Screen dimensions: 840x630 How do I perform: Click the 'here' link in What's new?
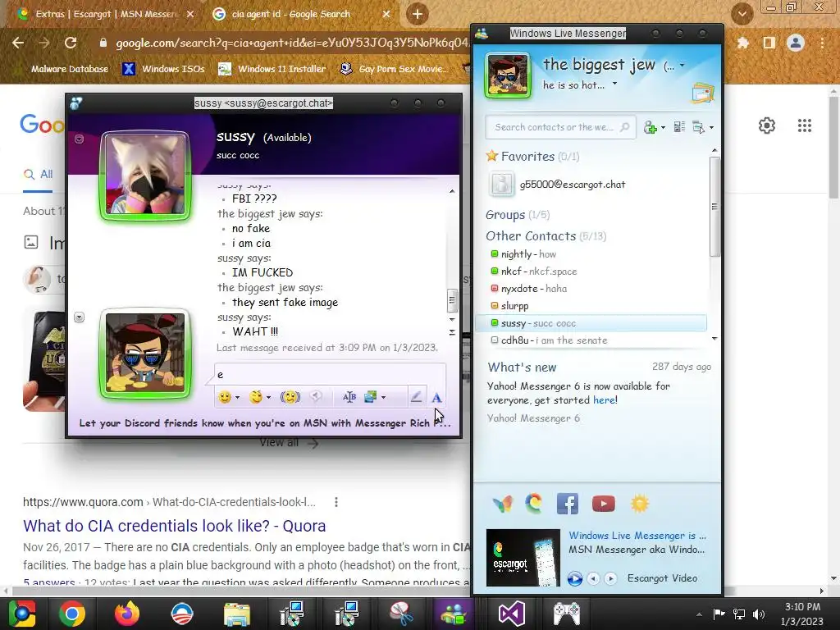coord(604,400)
